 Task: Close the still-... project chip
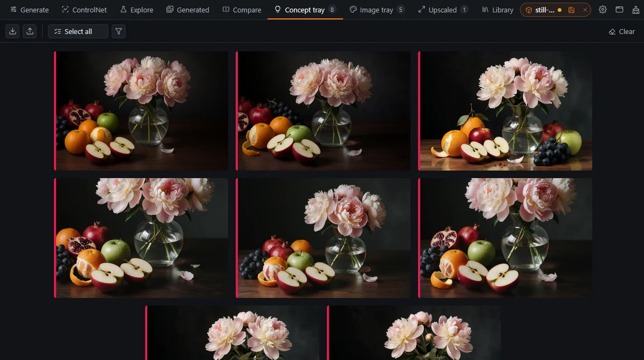pos(585,10)
